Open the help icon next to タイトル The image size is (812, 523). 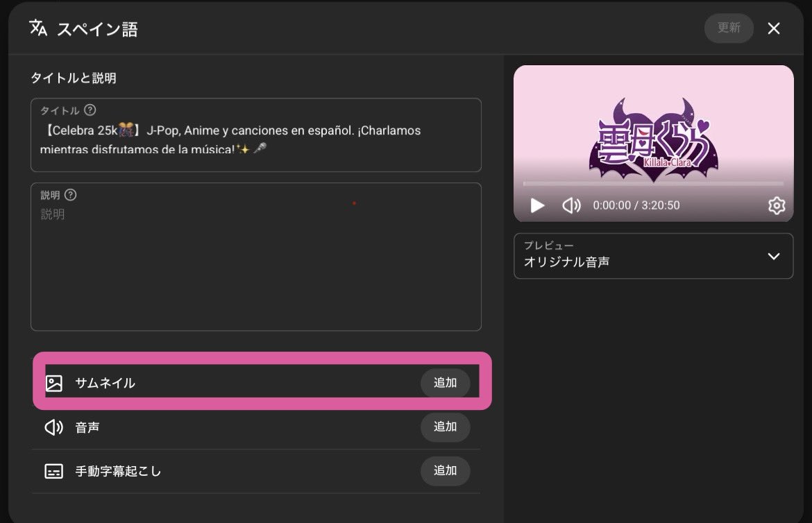(90, 110)
